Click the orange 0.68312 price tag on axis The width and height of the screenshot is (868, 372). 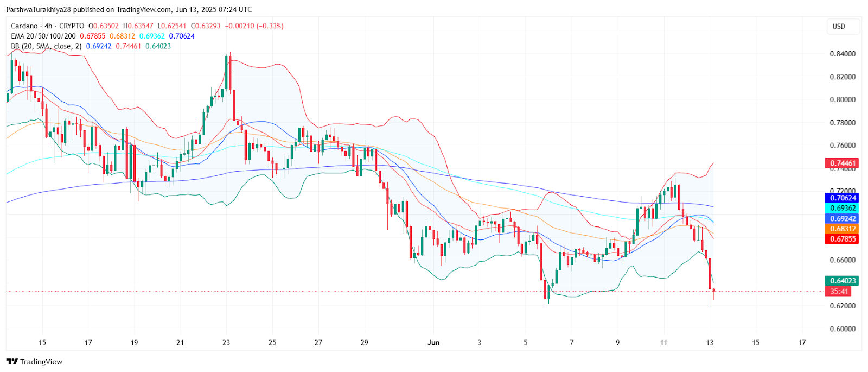842,229
